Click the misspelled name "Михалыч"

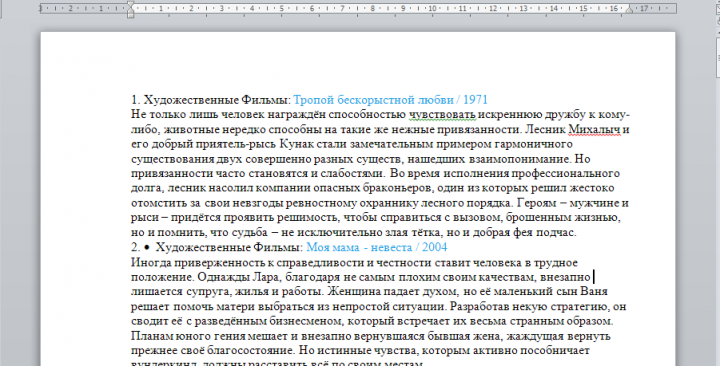595,130
